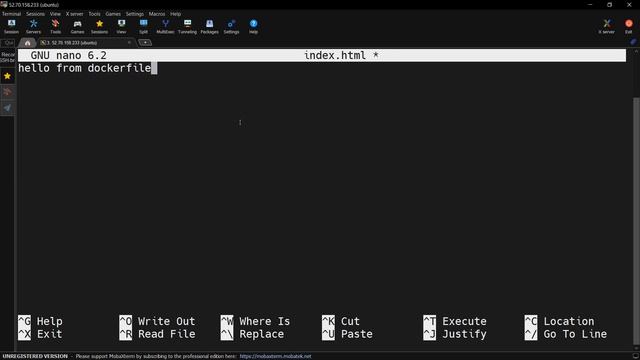Click the '^/ Go To Line' shortcut label
This screenshot has height=360, width=640.
[565, 334]
